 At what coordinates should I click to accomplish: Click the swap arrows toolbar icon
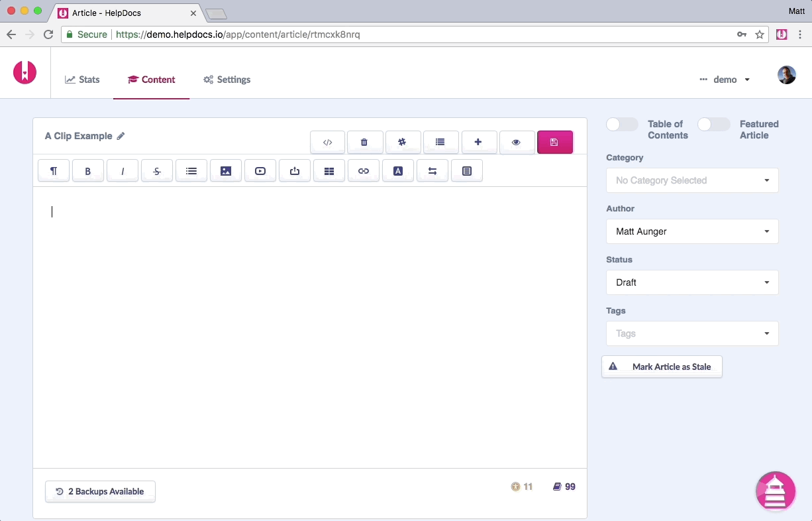pyautogui.click(x=432, y=171)
